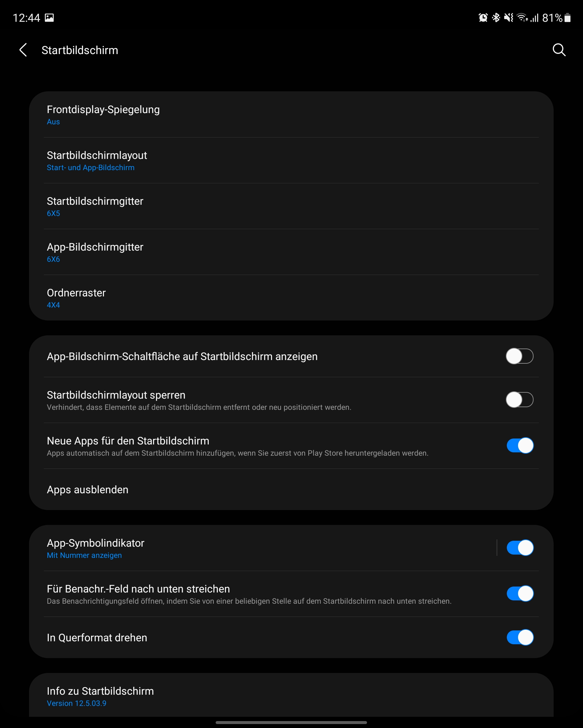This screenshot has height=728, width=583.
Task: Tap the back arrow icon
Action: [x=23, y=50]
